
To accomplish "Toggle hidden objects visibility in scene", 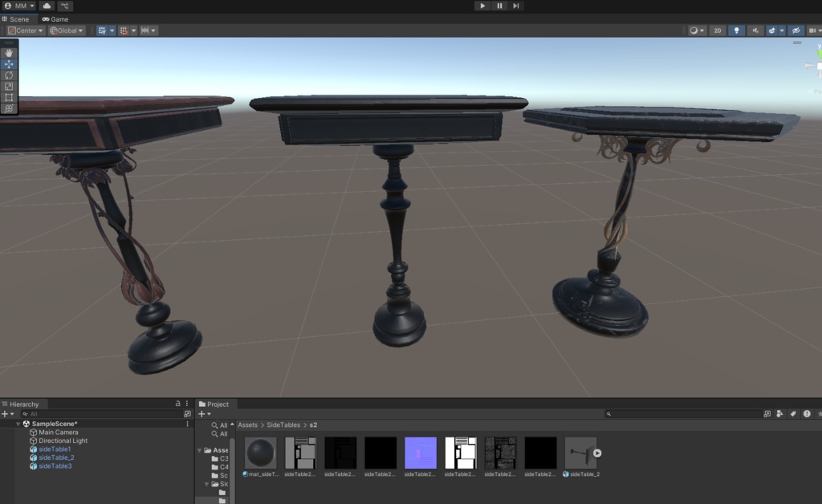I will pos(796,30).
